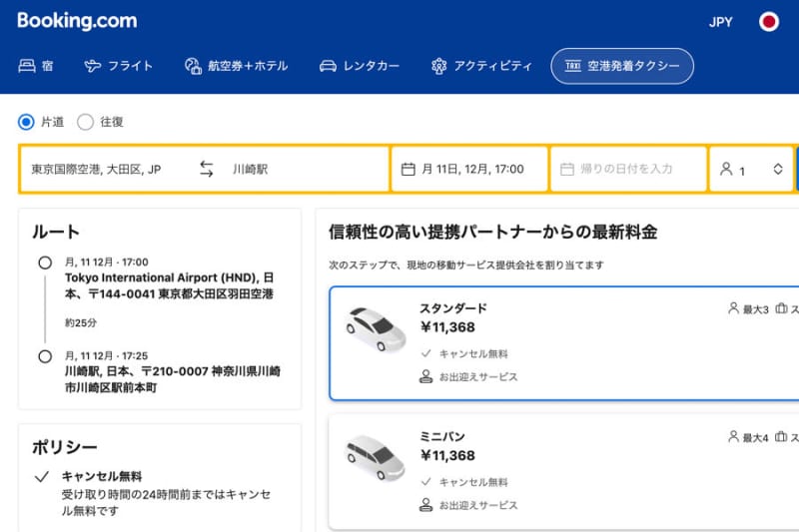This screenshot has width=799, height=532.
Task: Click the Standard car image
Action: point(375,327)
